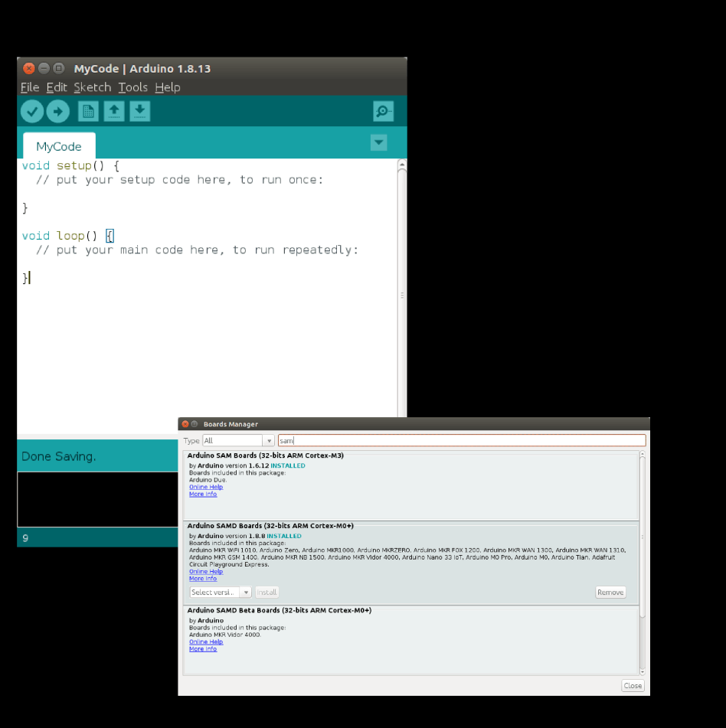Click the Upload arrow icon
The height and width of the screenshot is (728, 726).
click(x=58, y=112)
